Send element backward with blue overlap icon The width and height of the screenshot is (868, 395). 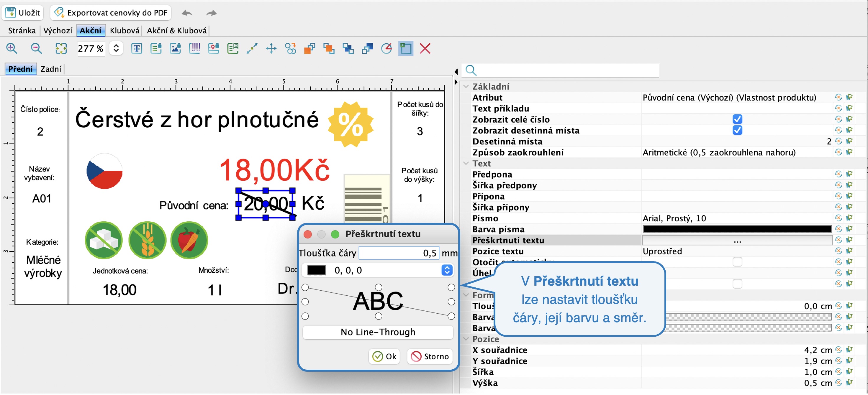(x=348, y=49)
